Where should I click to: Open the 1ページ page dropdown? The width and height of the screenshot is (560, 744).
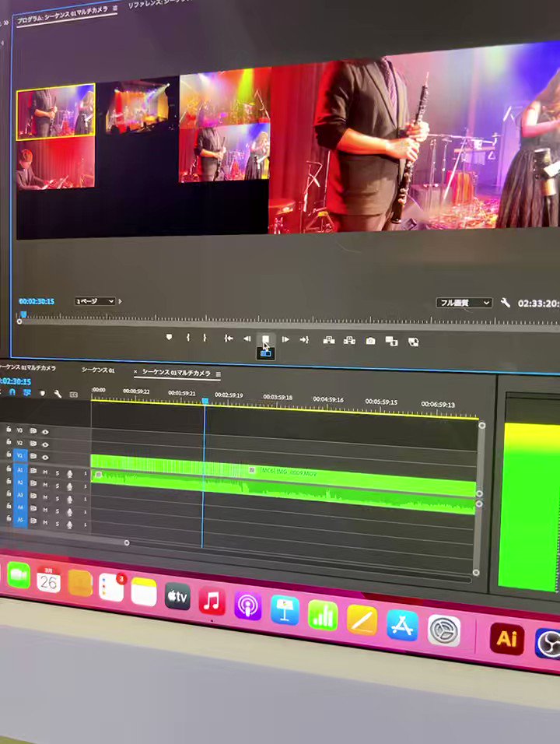point(95,301)
